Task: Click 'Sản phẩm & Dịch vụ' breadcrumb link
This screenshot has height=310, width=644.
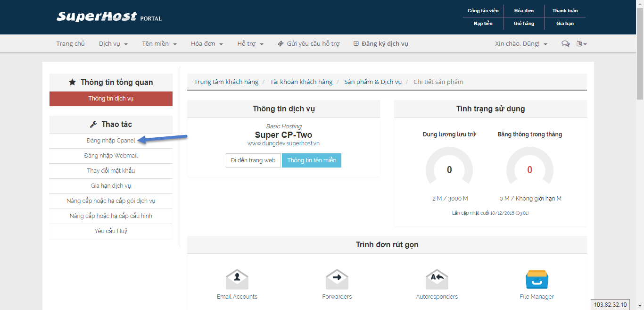Action: pyautogui.click(x=372, y=82)
